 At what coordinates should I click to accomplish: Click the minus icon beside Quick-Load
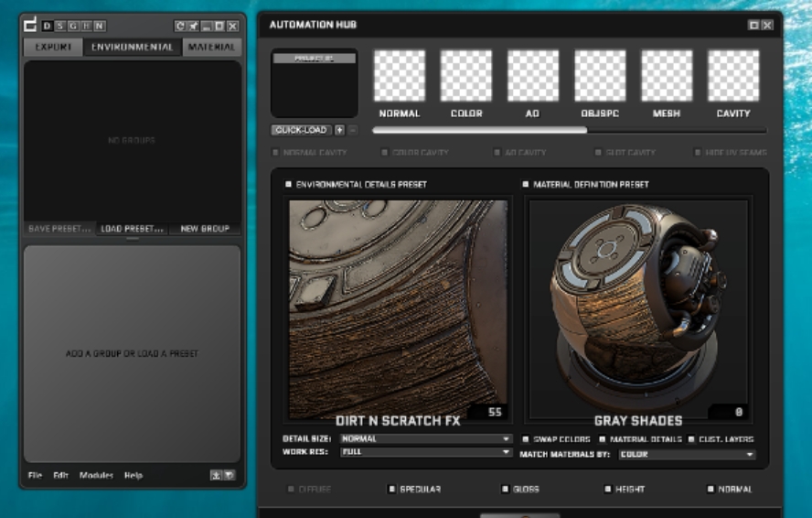point(353,130)
